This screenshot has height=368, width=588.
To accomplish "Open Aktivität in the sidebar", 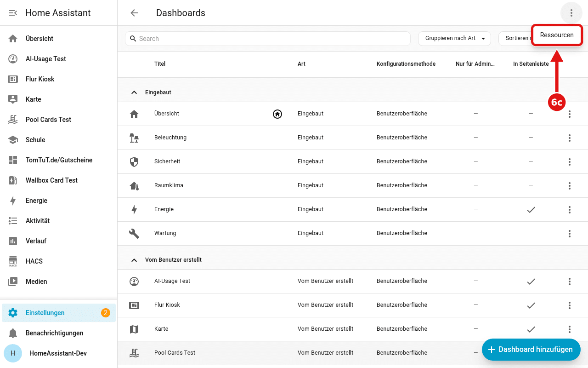I will pos(59,221).
